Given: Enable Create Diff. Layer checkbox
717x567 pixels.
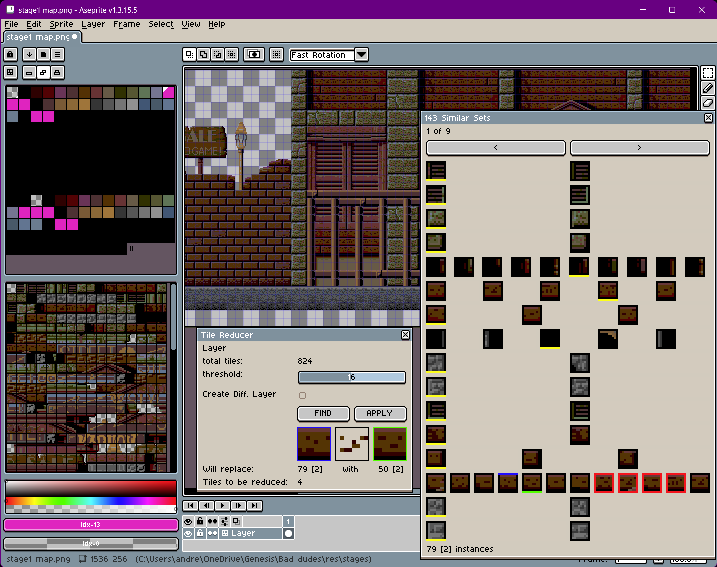Looking at the screenshot, I should click(x=303, y=395).
